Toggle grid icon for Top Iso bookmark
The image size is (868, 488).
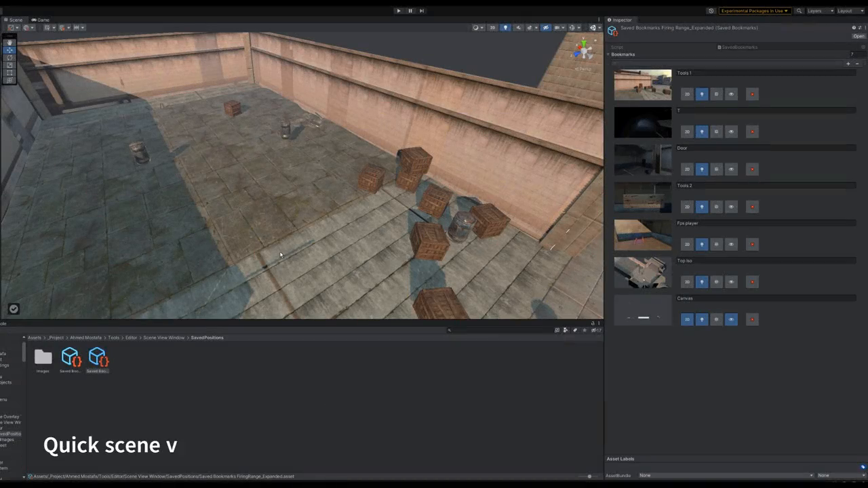tap(717, 282)
